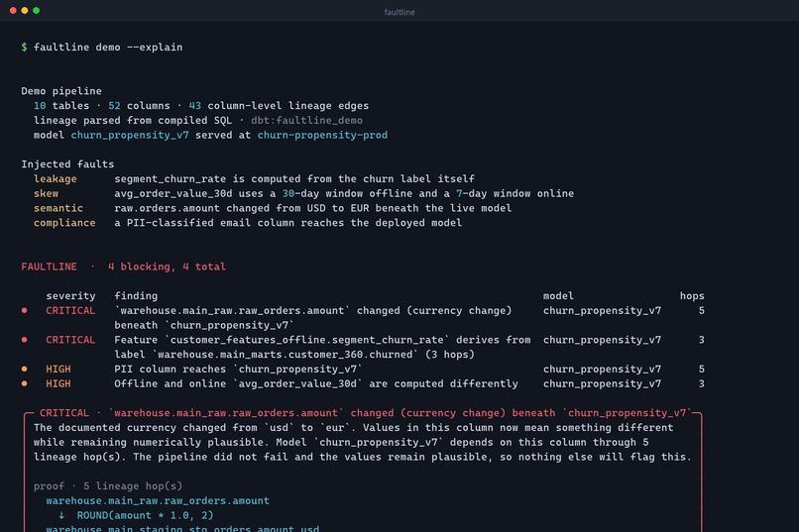Click '4 blocking, 4 total' summary
This screenshot has height=532, width=799.
point(168,266)
